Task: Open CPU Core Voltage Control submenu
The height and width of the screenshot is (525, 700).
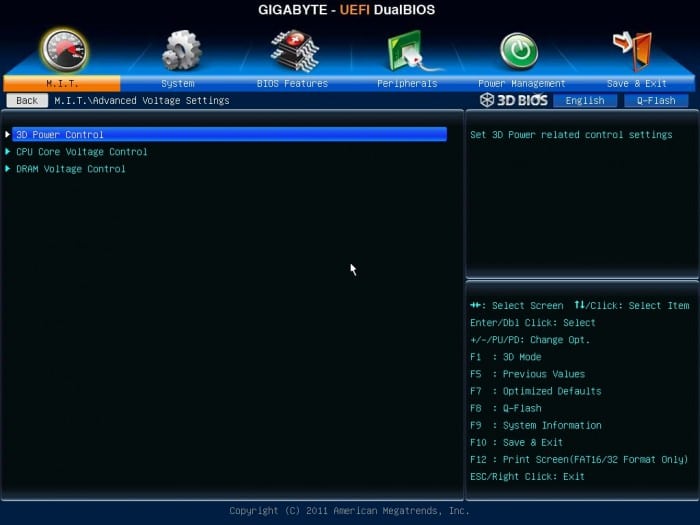Action: click(x=82, y=152)
